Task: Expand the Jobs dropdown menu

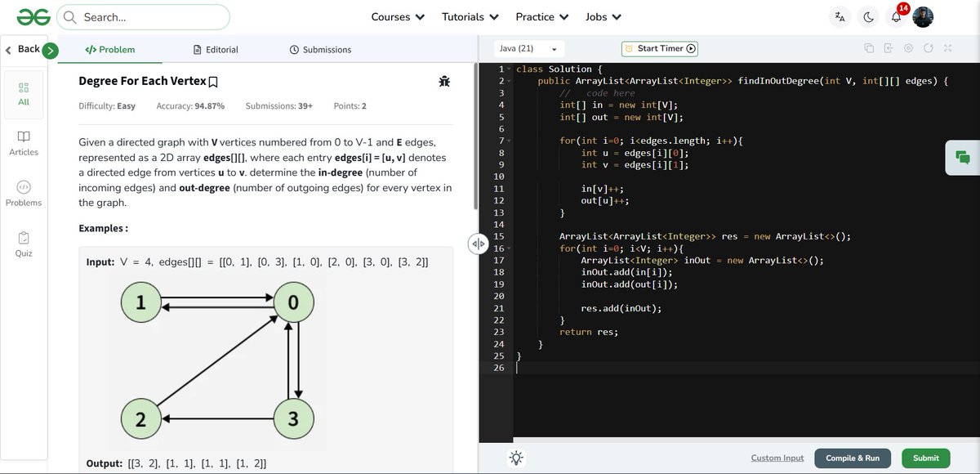Action: pos(604,16)
